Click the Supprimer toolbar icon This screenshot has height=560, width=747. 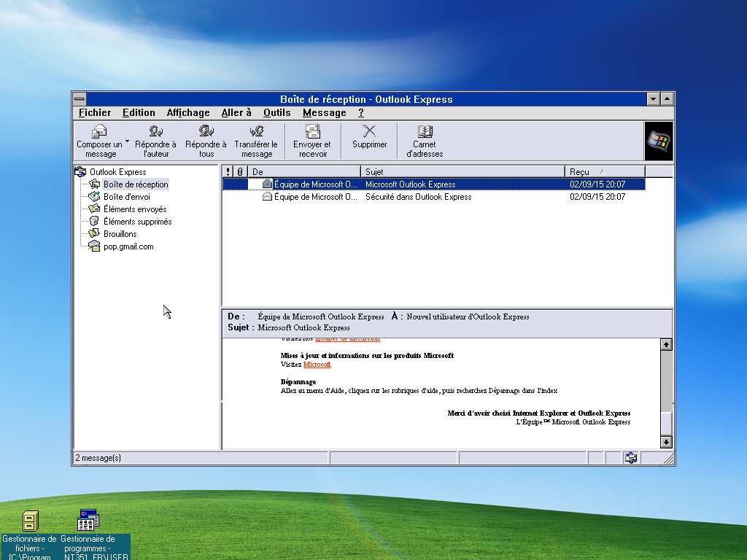[369, 132]
